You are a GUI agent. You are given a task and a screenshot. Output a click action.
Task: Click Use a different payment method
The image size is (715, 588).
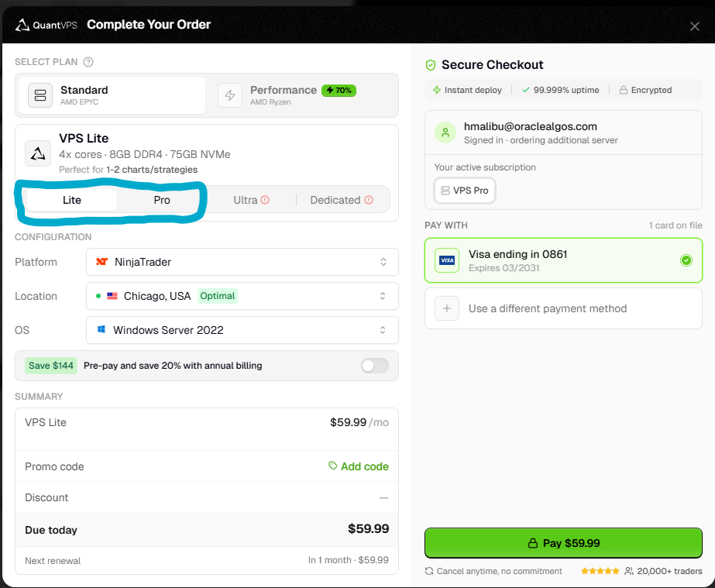coord(563,308)
